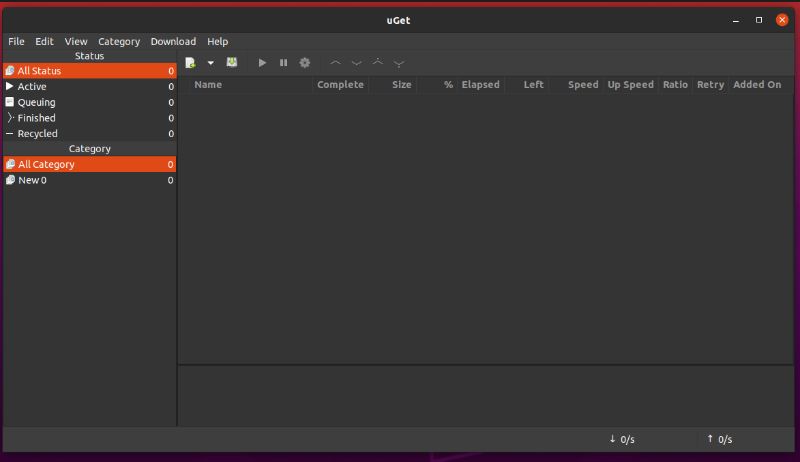Open the View menu

[x=76, y=41]
